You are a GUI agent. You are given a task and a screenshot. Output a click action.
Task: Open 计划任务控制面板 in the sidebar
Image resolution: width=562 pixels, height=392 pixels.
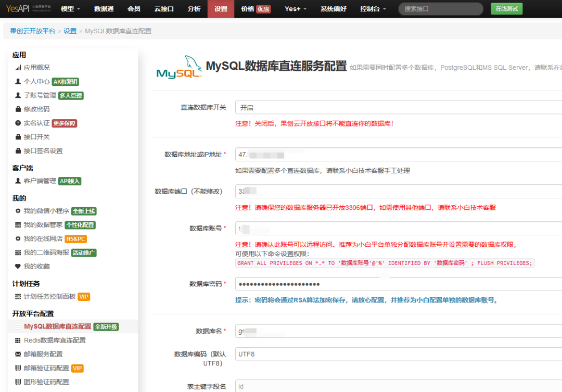(x=49, y=297)
